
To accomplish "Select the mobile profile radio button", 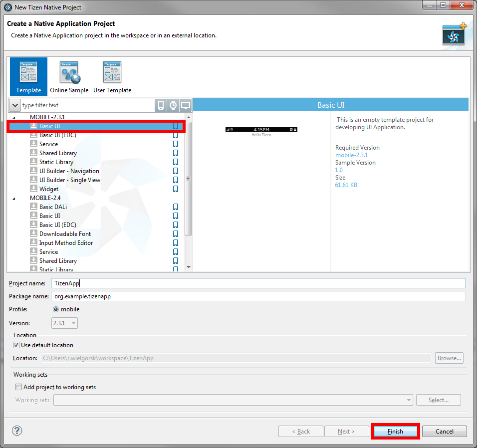I will click(x=56, y=309).
